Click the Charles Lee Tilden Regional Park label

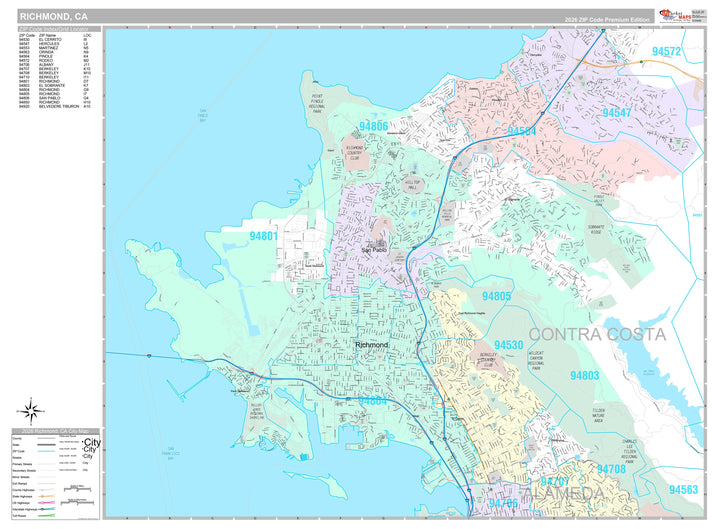[x=630, y=452]
